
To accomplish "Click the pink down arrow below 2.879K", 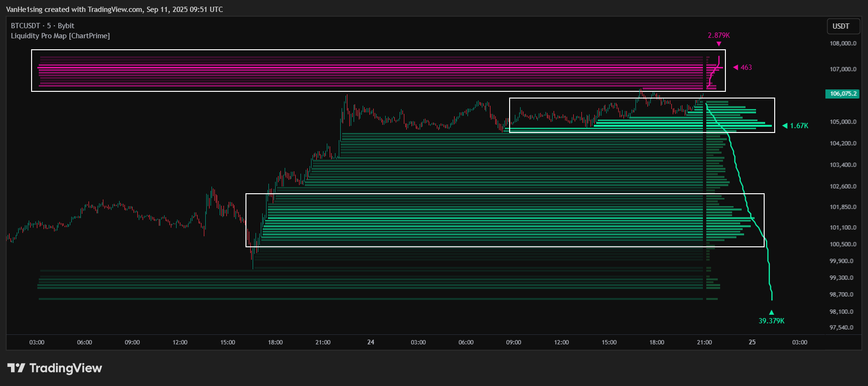I will [719, 44].
